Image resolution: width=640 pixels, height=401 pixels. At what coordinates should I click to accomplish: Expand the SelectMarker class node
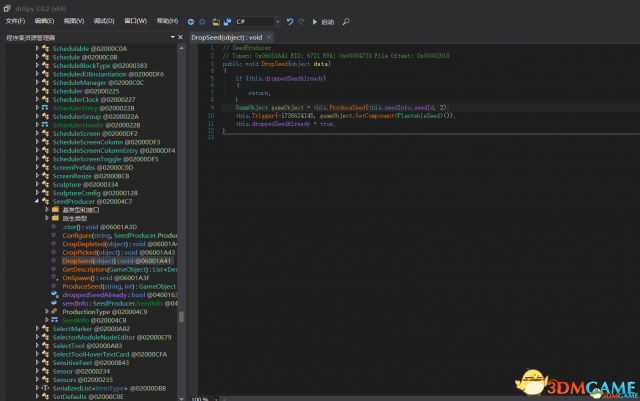click(37, 328)
